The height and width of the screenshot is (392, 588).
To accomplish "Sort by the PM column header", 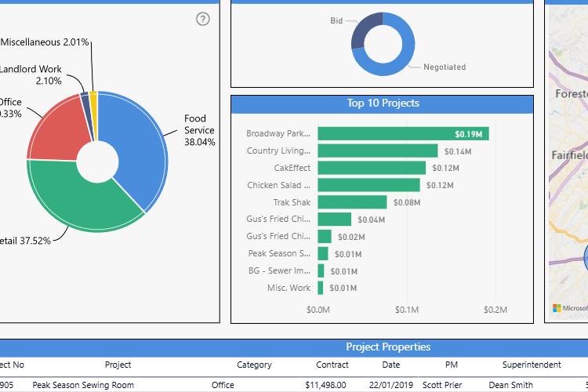I will 452,365.
